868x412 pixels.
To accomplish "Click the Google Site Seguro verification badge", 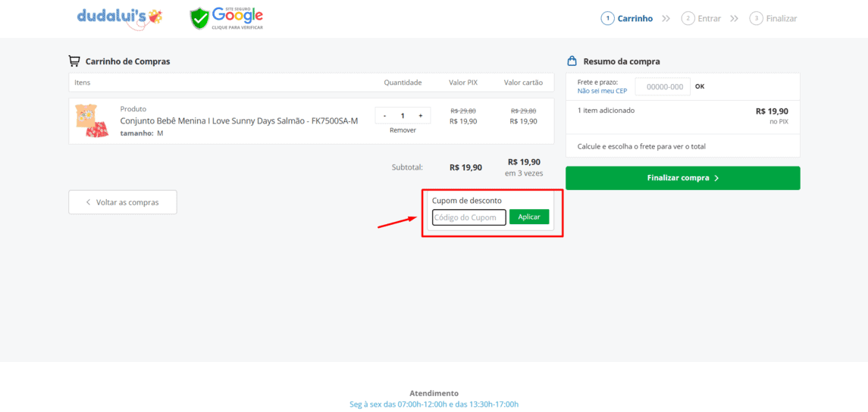I will click(227, 19).
